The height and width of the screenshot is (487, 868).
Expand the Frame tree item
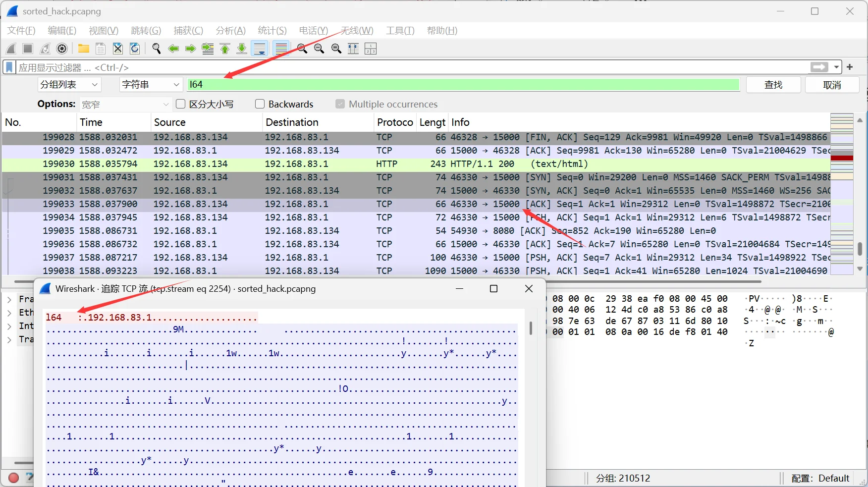point(9,299)
